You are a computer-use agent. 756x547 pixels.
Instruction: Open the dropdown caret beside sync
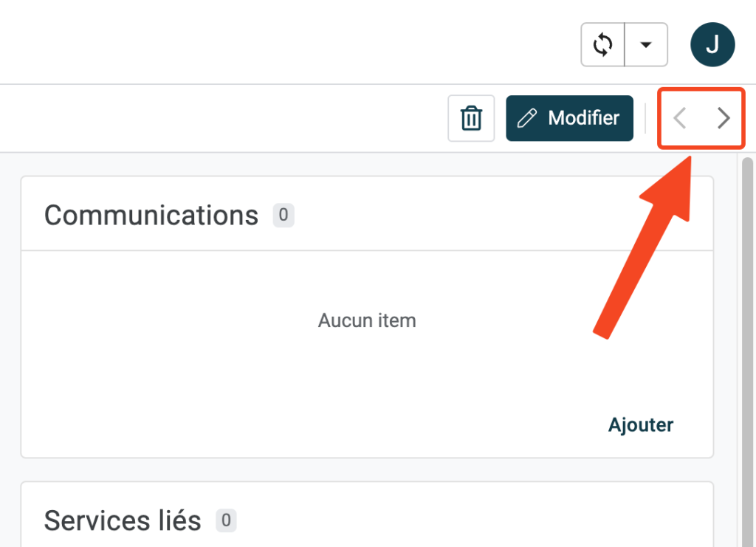[x=646, y=45]
